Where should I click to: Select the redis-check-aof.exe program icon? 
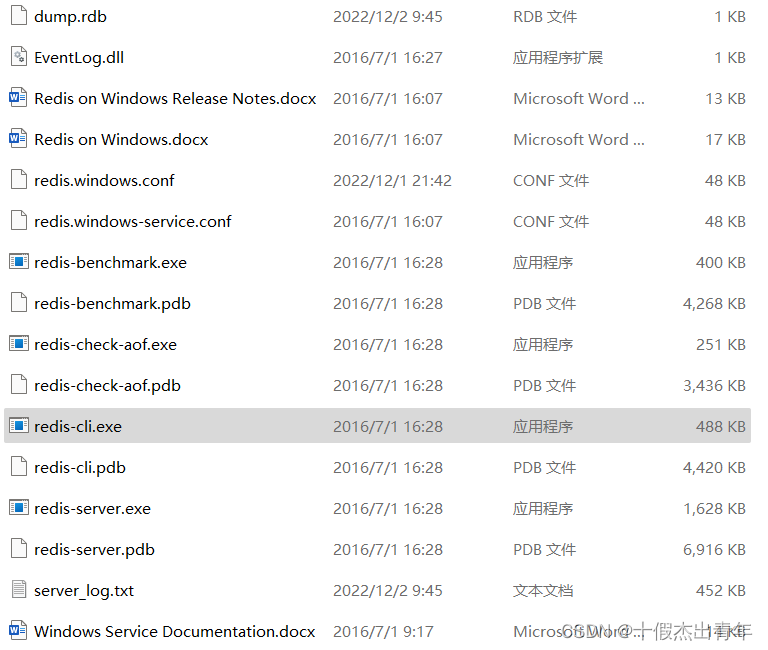(18, 344)
